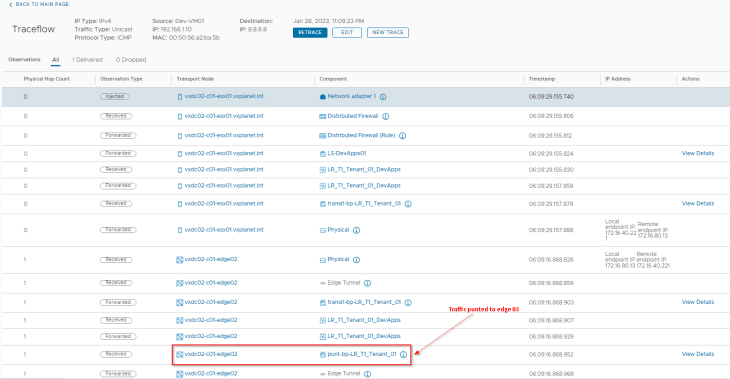The height and width of the screenshot is (379, 730).
Task: Click the Transport Node column header
Action: (195, 79)
